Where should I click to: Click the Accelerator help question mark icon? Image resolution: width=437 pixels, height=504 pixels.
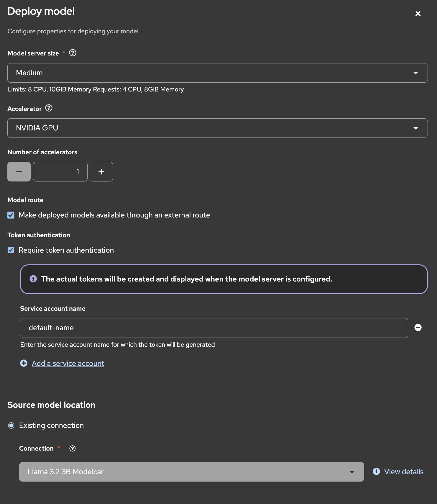click(x=49, y=108)
